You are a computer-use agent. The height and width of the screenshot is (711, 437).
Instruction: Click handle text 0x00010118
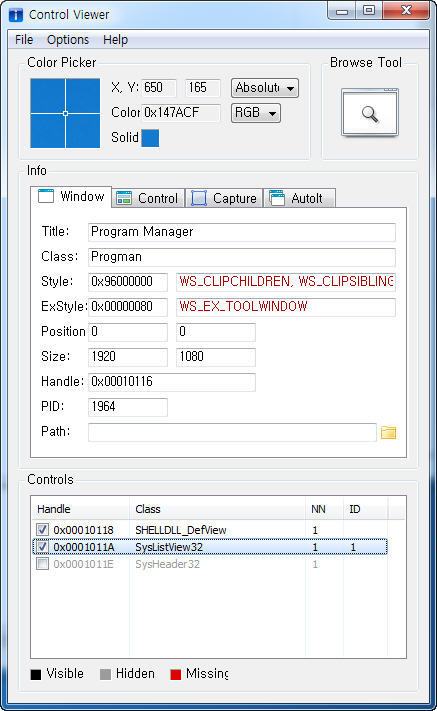83,530
